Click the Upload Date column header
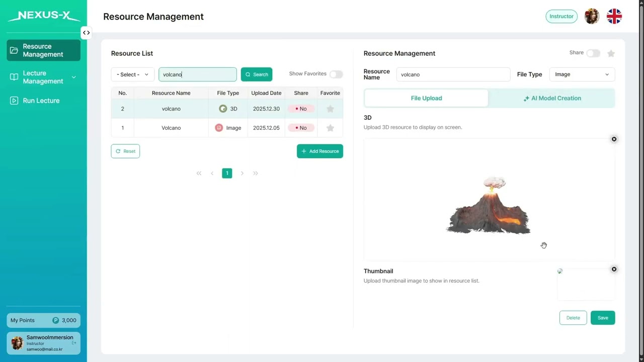644x362 pixels. tap(266, 93)
